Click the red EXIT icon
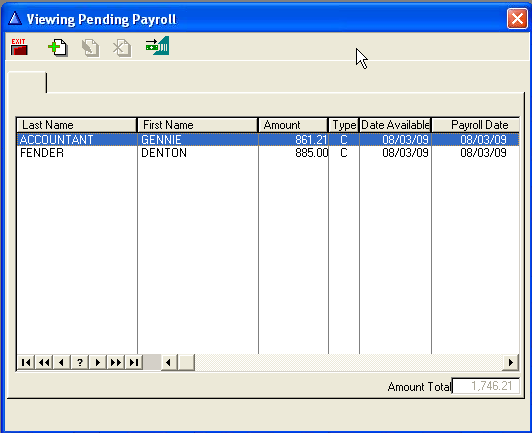The height and width of the screenshot is (433, 532). pyautogui.click(x=19, y=46)
